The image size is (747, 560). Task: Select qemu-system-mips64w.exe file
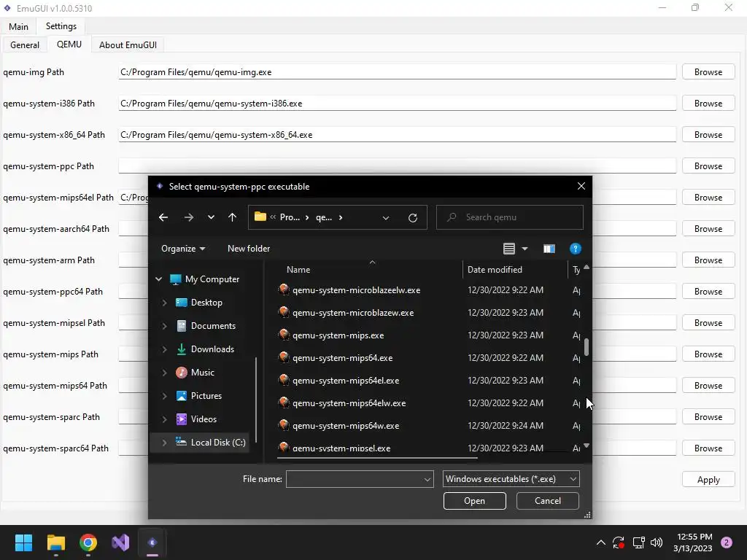pos(339,426)
